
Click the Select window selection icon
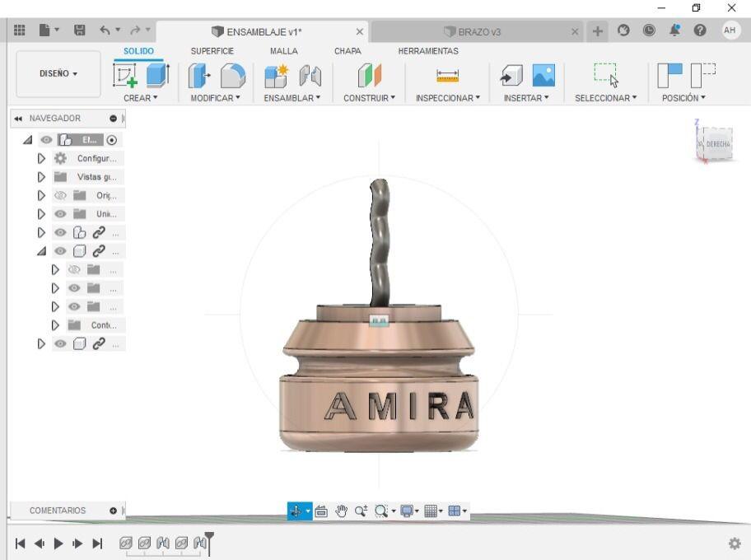click(x=606, y=75)
